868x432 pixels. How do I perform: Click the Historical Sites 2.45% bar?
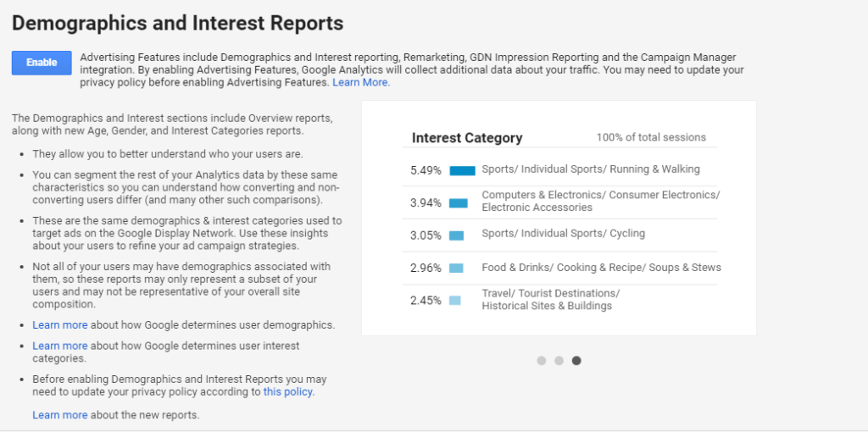pyautogui.click(x=455, y=301)
